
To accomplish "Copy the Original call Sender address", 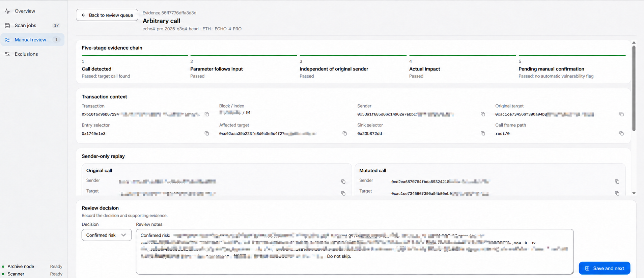I will [x=343, y=182].
